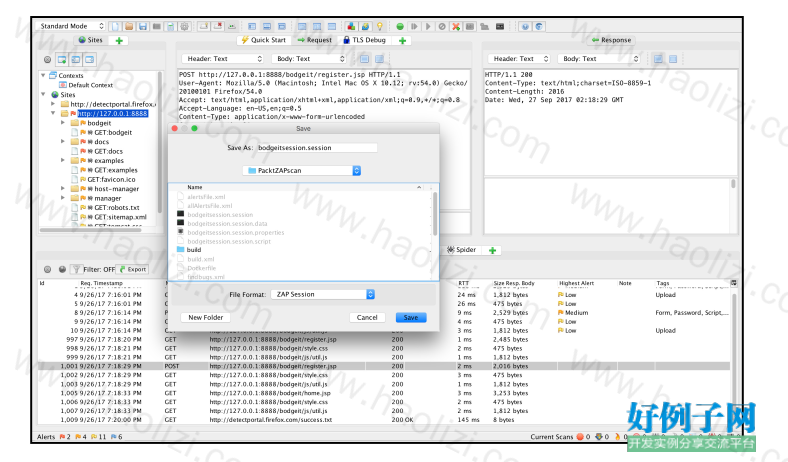Select GET:robots.txt in Sites tree
Viewport: 788px width, 462px height.
tap(117, 208)
